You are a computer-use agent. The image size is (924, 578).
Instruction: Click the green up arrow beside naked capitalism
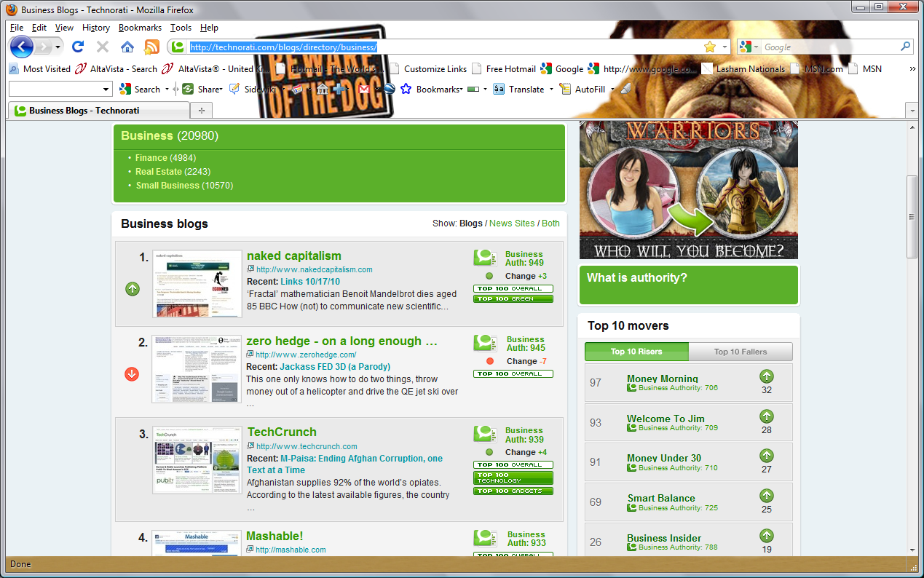coord(132,289)
